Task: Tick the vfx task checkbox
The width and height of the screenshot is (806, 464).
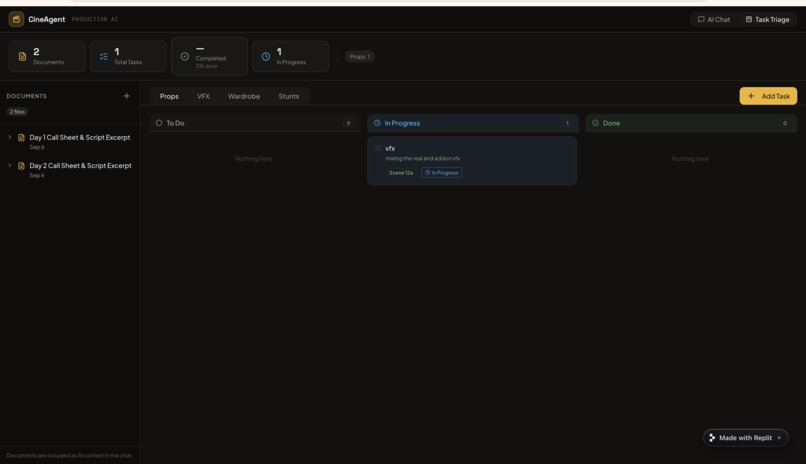Action: 377,148
